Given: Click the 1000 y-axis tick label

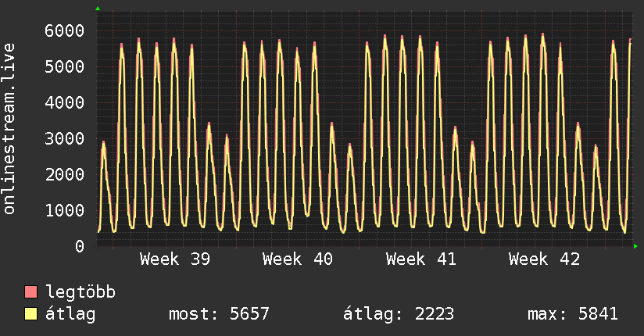Looking at the screenshot, I should click(65, 210).
